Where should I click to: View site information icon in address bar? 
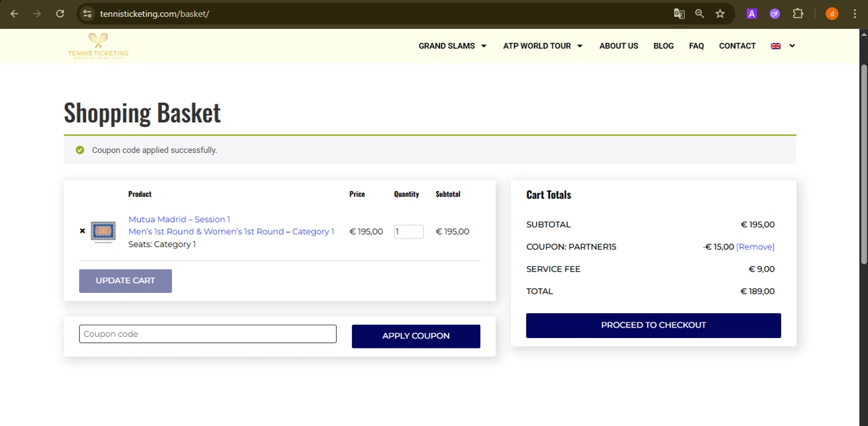pyautogui.click(x=87, y=14)
